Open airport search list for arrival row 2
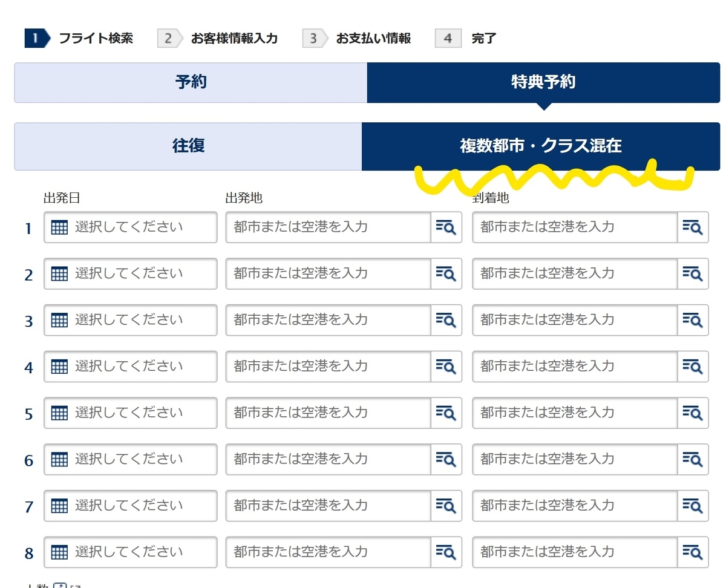Viewport: 726px width, 588px height. tap(693, 273)
